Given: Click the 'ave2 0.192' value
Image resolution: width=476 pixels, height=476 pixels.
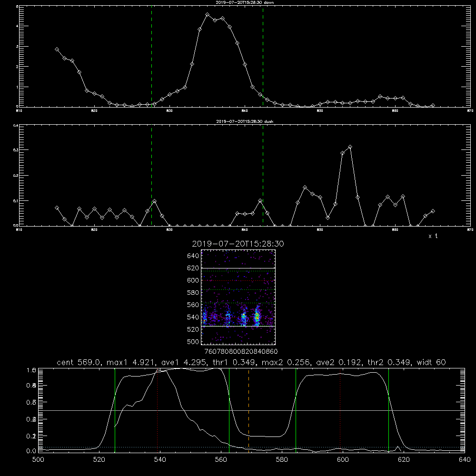Looking at the screenshot, I should [338, 362].
